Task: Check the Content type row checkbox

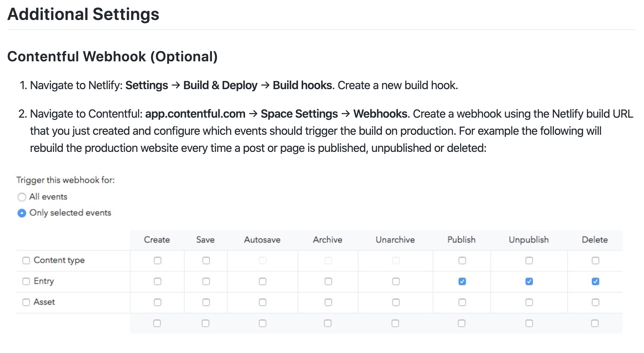Action: 26,260
